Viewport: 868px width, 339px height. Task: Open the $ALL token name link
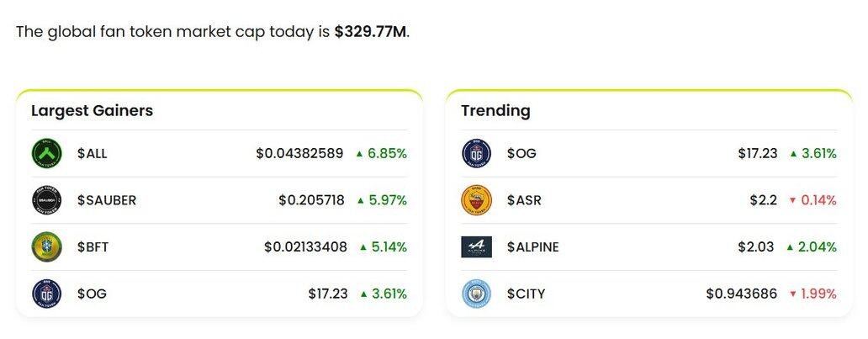point(92,153)
